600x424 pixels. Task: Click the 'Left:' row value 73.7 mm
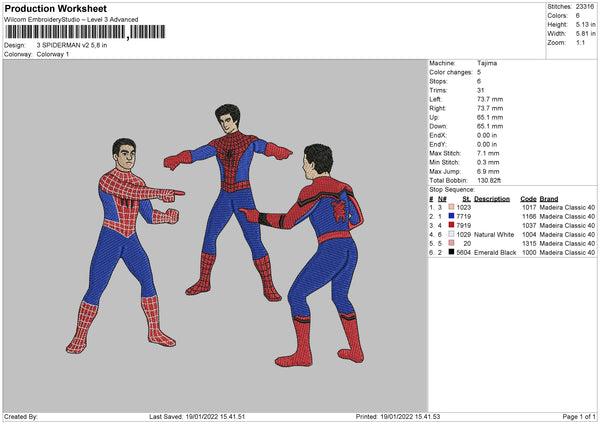[x=490, y=99]
